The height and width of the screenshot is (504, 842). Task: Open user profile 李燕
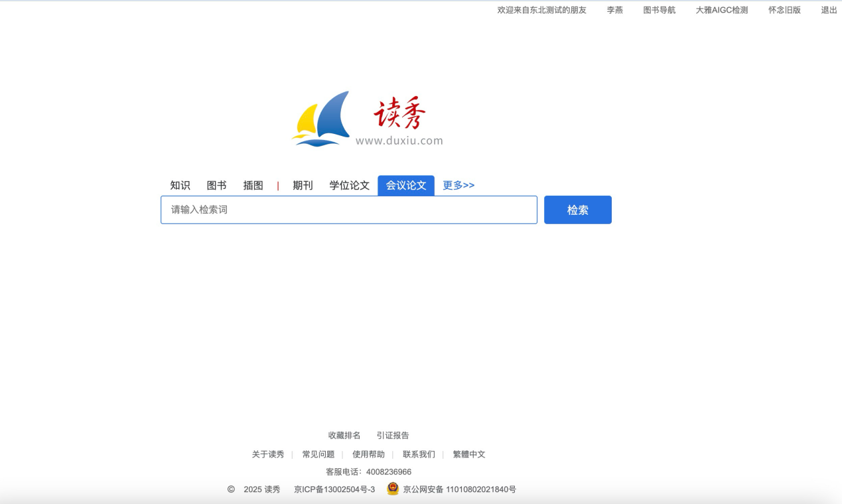tap(614, 10)
